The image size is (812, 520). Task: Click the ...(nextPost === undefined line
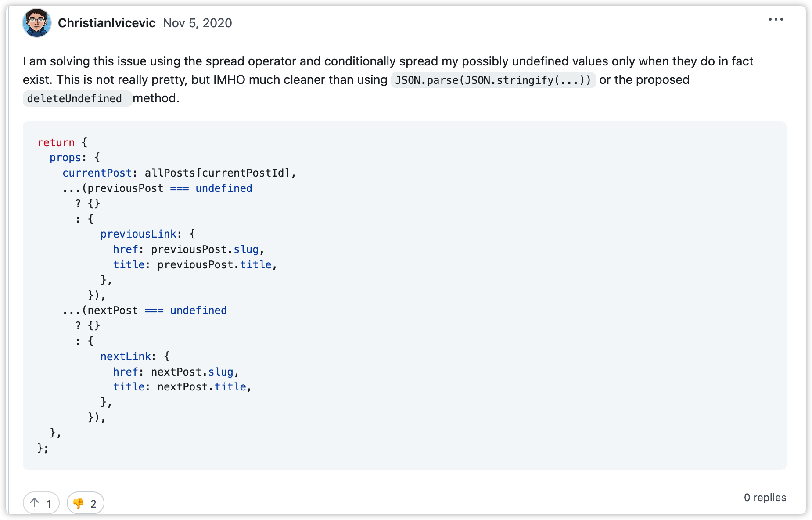tap(144, 311)
